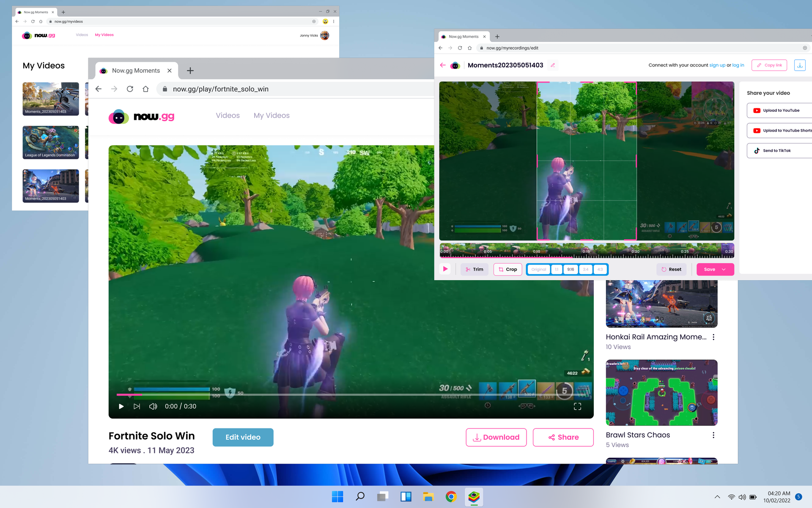
Task: Click the download icon beside Copy link
Action: (x=800, y=65)
